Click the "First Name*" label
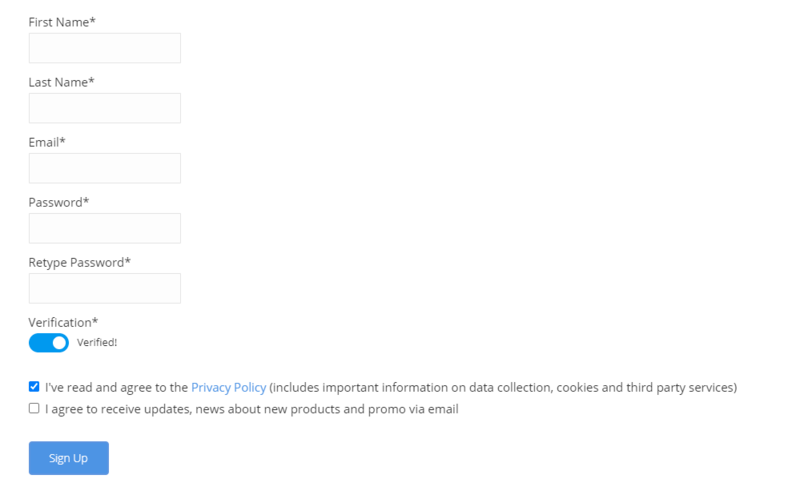Screen dimensions: 800x495 pyautogui.click(x=62, y=22)
